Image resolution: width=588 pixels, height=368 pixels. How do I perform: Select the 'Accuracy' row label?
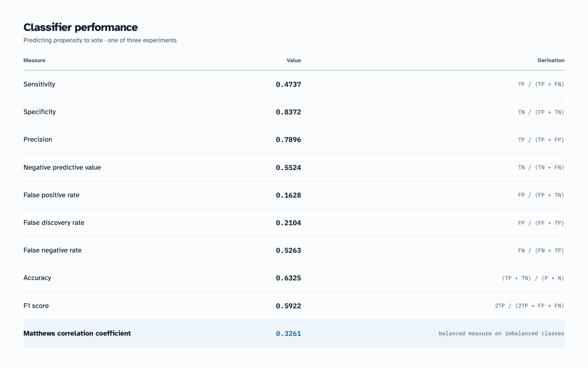point(37,278)
